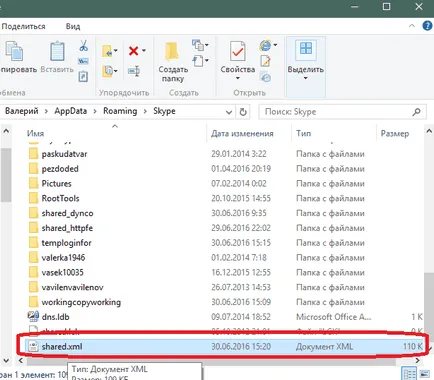Open the Delete dropdown arrow
Viewport: 434px width, 380px height.
coord(144,51)
